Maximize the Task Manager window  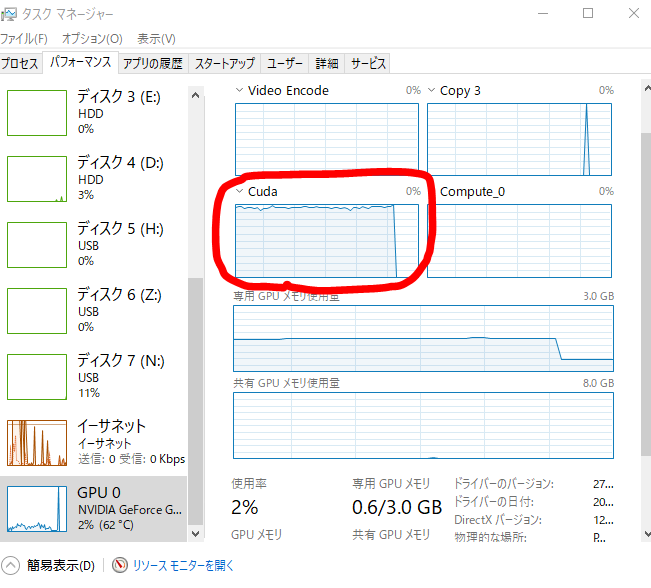[587, 13]
